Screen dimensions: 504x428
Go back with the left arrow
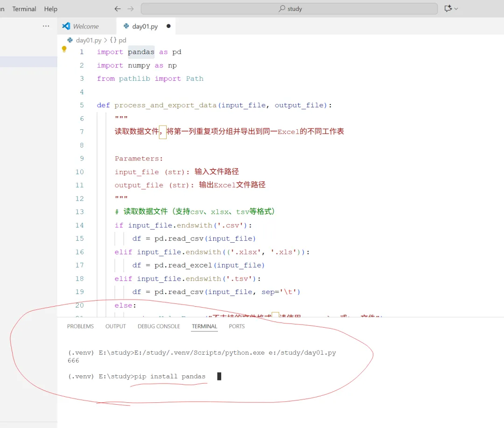(x=118, y=9)
